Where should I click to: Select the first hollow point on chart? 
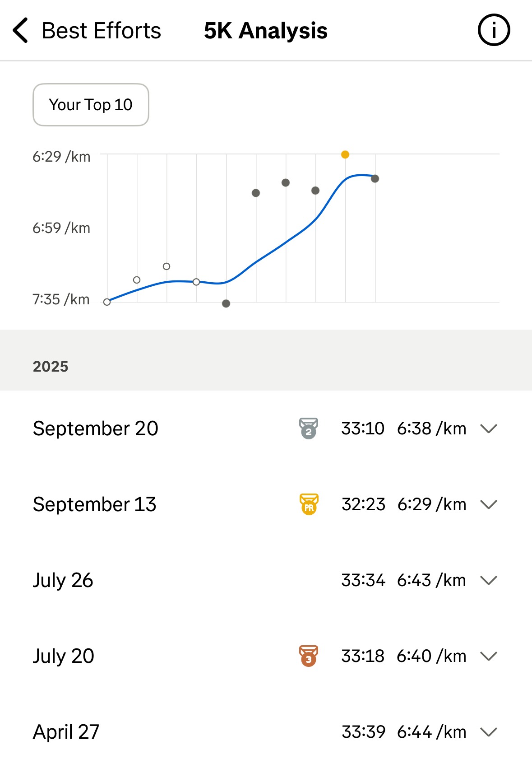click(107, 302)
